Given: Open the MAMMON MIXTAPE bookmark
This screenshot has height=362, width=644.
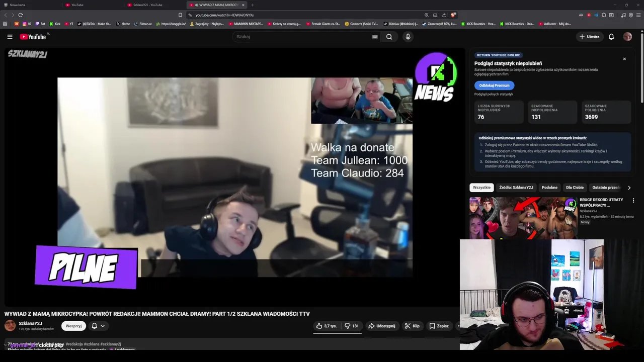Looking at the screenshot, I should click(x=246, y=24).
